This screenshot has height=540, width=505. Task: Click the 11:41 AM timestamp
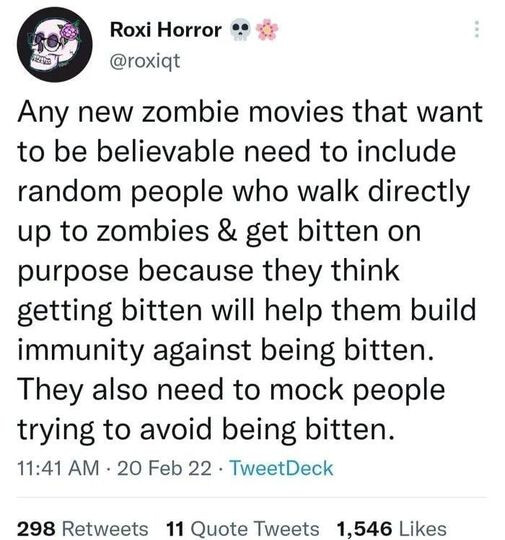(x=58, y=468)
